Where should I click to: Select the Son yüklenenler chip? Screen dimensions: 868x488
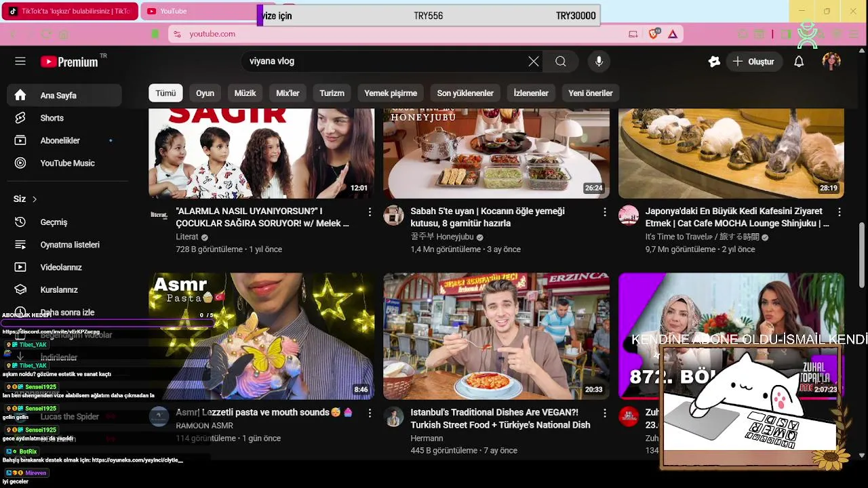[x=465, y=93]
